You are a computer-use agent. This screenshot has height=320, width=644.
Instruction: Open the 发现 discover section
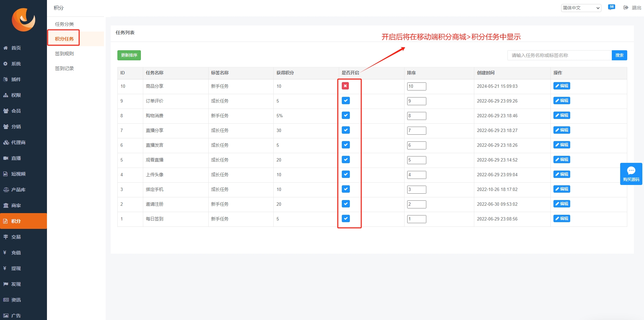tap(23, 284)
